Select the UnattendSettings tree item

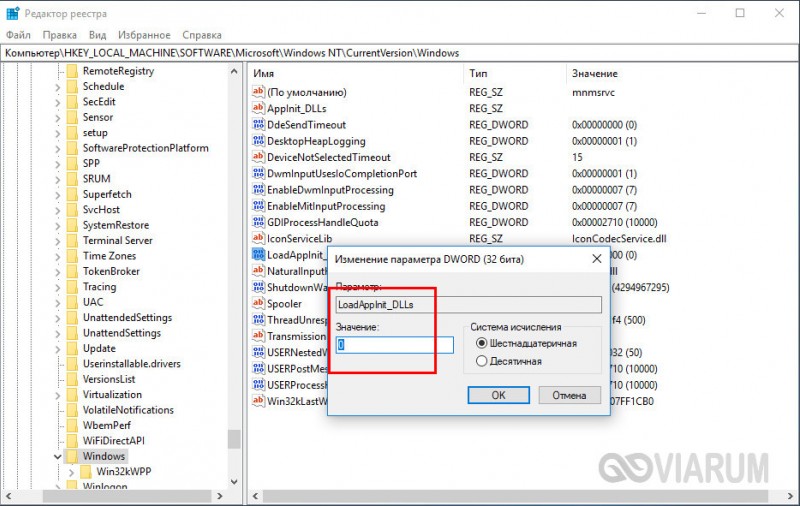[121, 333]
